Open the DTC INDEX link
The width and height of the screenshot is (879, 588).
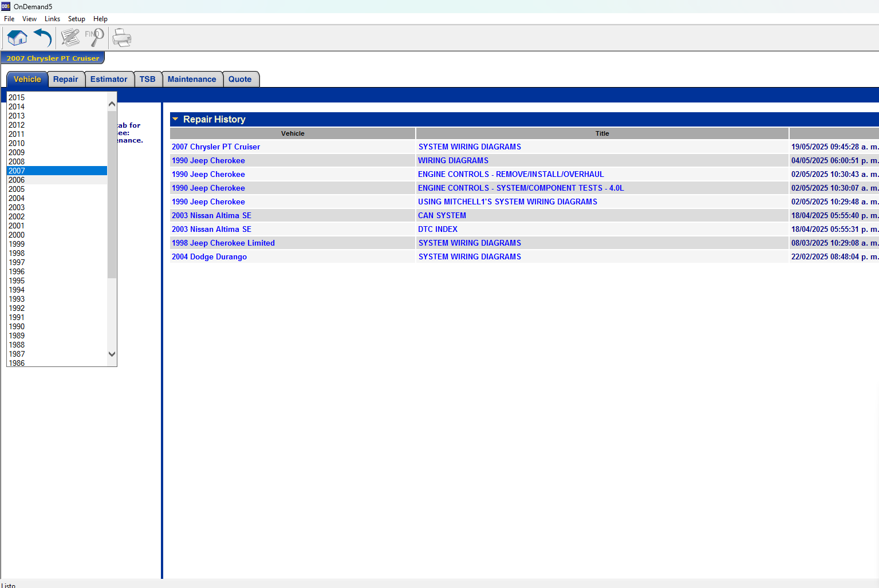pyautogui.click(x=437, y=229)
